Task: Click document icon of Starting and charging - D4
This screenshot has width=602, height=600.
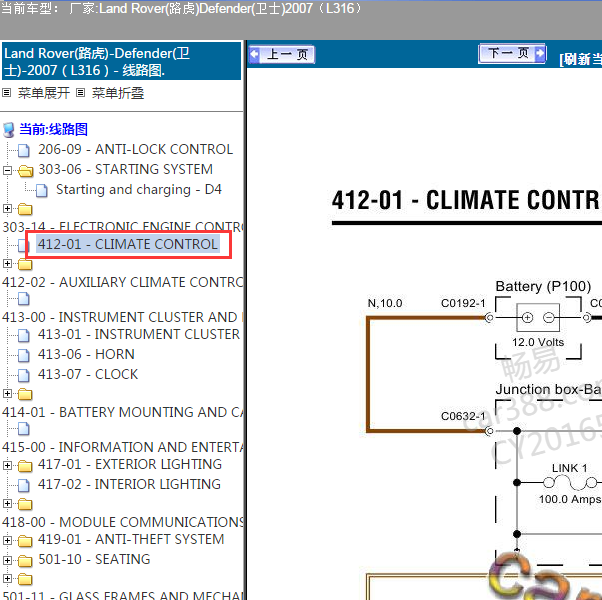Action: pyautogui.click(x=42, y=190)
